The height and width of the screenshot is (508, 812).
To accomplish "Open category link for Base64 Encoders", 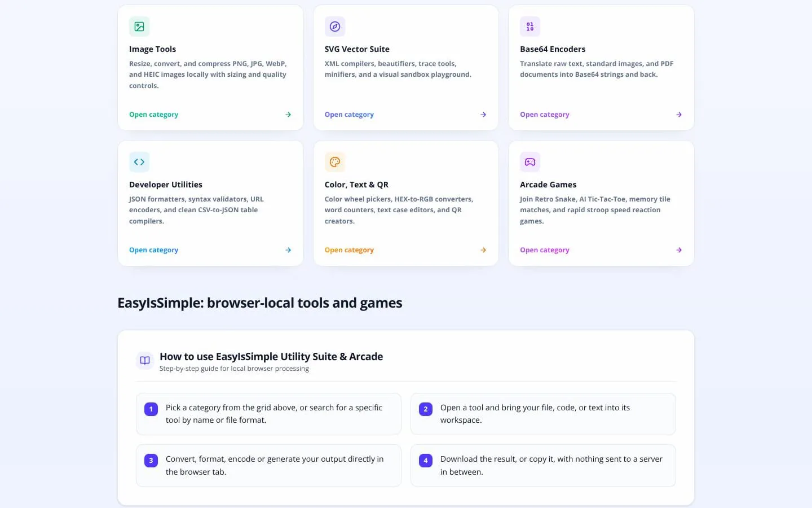I will coord(545,115).
